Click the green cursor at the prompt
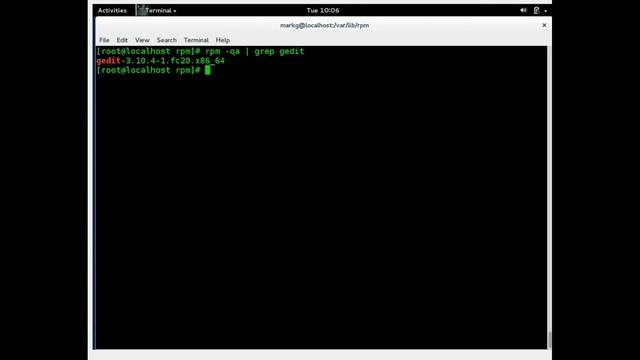Viewport: 640px width, 360px height. click(207, 70)
